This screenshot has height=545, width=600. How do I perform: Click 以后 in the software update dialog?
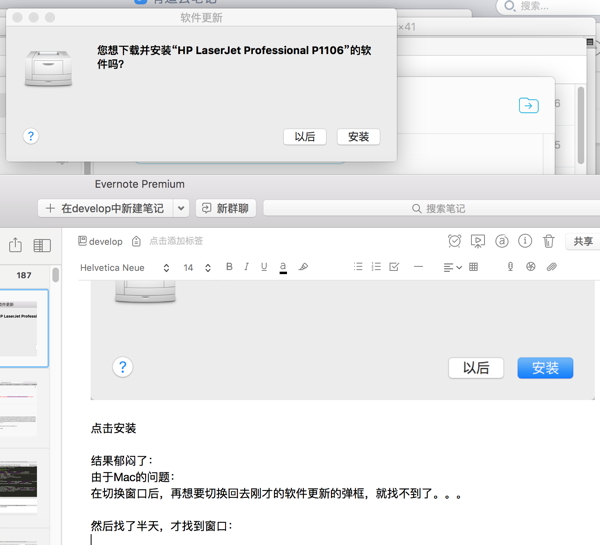305,137
